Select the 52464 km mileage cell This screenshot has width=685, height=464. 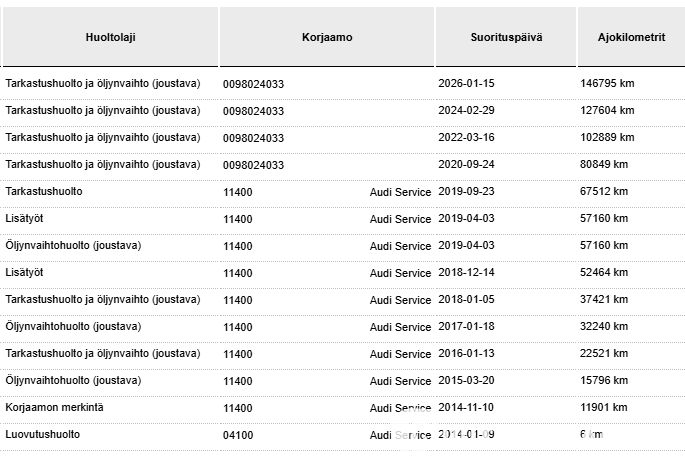point(605,272)
